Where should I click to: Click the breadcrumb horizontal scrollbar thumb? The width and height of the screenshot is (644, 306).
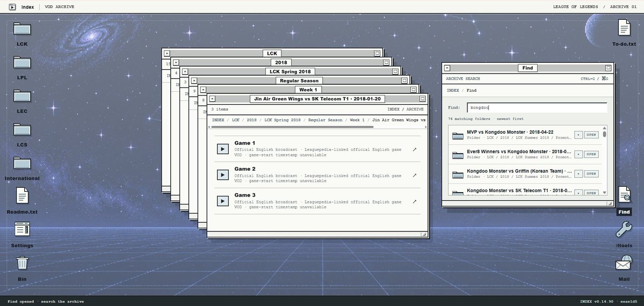point(292,127)
